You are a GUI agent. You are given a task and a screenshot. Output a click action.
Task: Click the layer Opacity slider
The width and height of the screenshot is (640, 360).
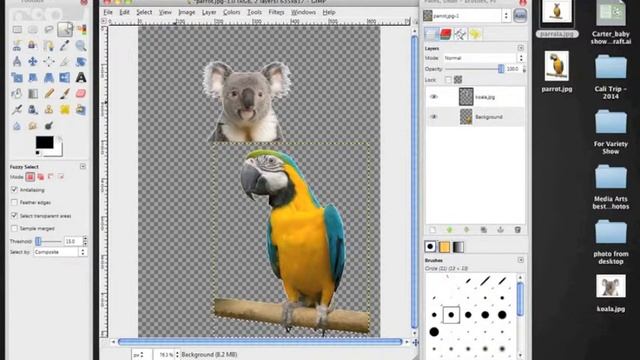[x=474, y=69]
